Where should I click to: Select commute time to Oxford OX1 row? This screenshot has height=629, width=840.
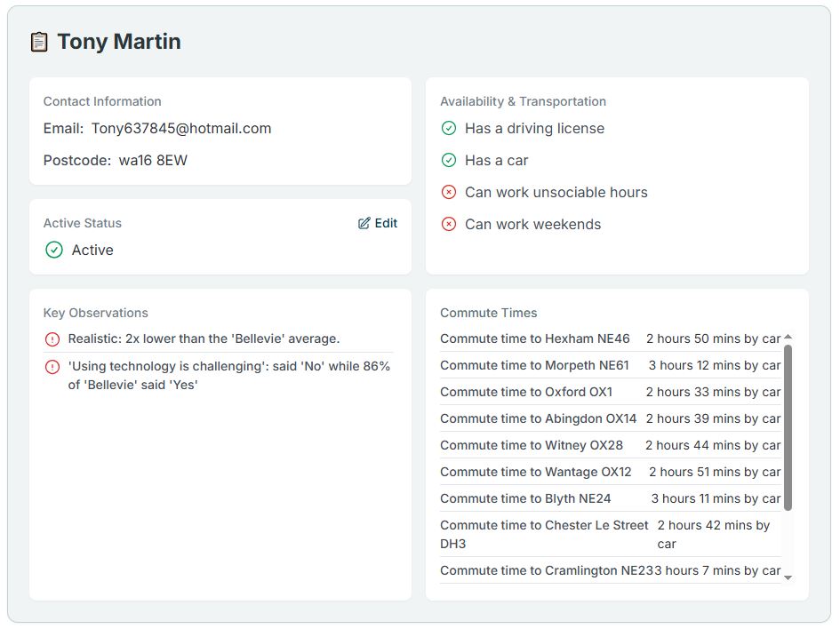click(610, 392)
